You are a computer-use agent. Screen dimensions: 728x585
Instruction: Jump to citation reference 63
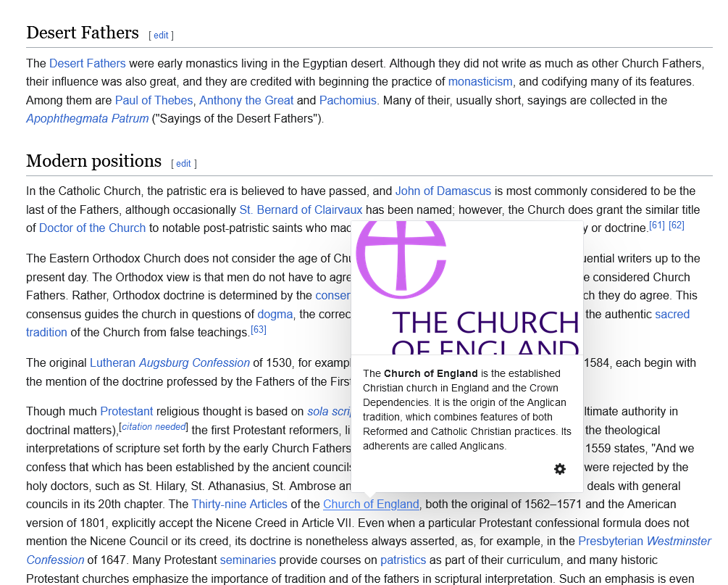[259, 330]
